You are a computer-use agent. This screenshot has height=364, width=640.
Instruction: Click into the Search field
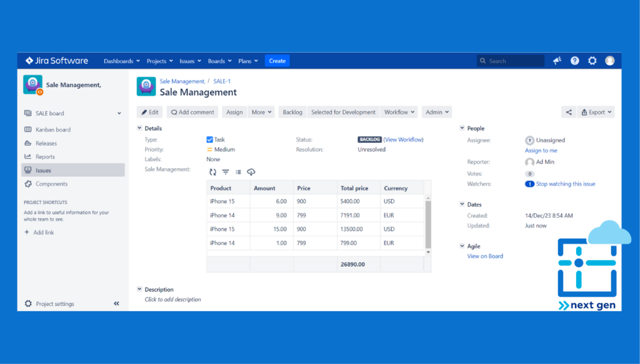[x=510, y=61]
